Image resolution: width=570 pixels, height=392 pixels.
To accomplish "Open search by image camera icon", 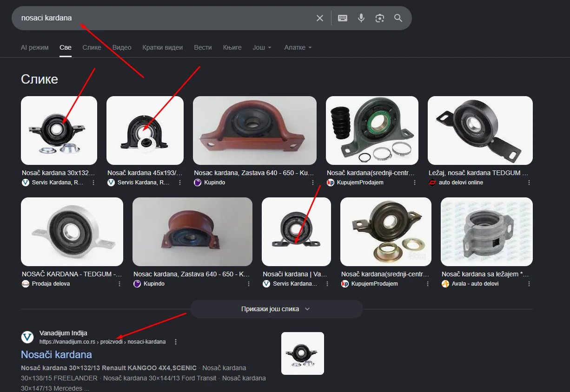I will [x=380, y=18].
